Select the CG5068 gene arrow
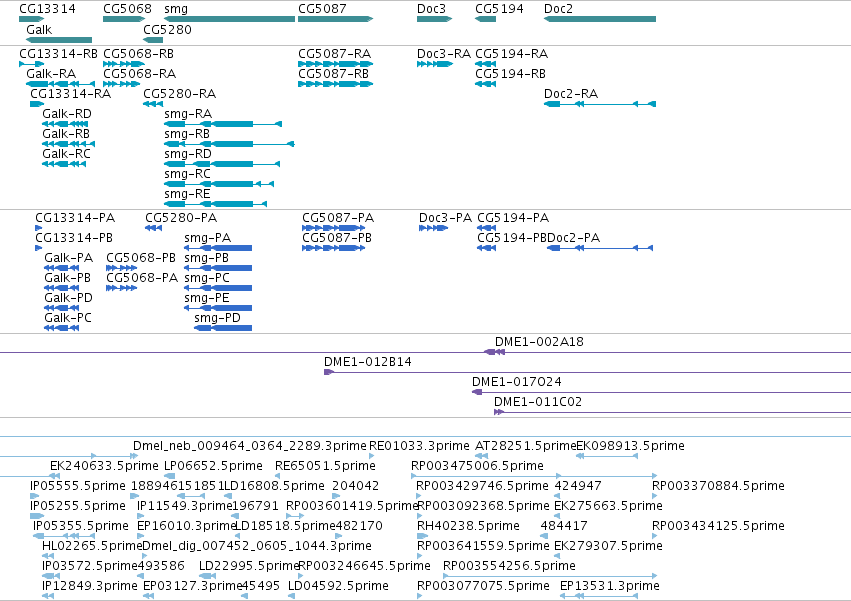The height and width of the screenshot is (601, 851). click(x=124, y=19)
